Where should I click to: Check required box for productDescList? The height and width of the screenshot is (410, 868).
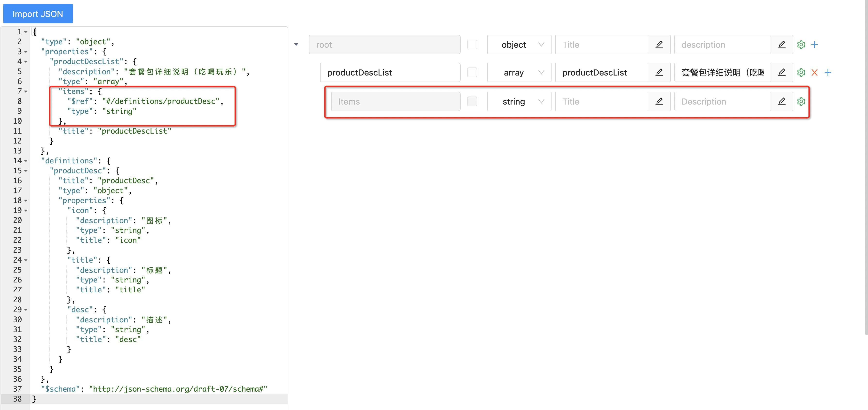coord(472,72)
